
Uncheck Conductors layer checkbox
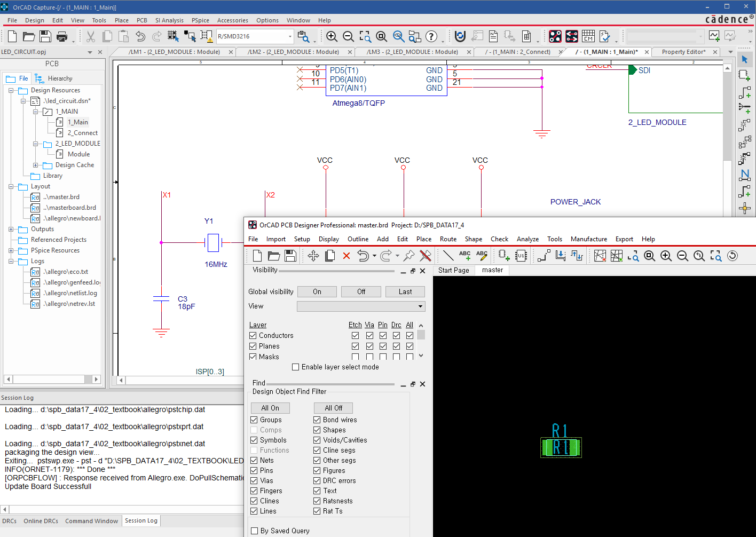[x=253, y=336]
